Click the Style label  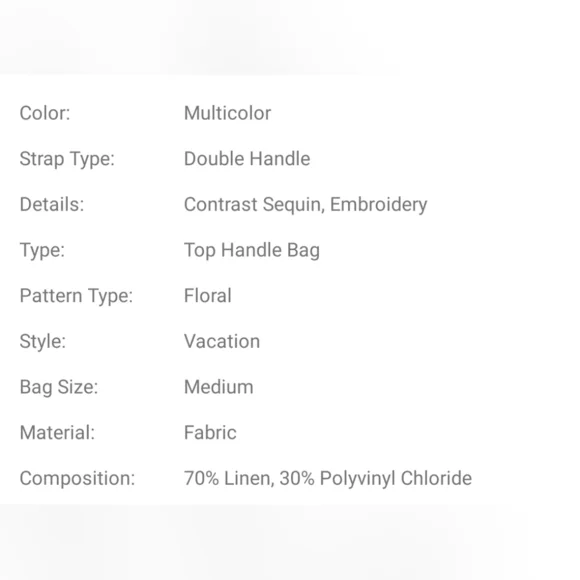pos(43,342)
